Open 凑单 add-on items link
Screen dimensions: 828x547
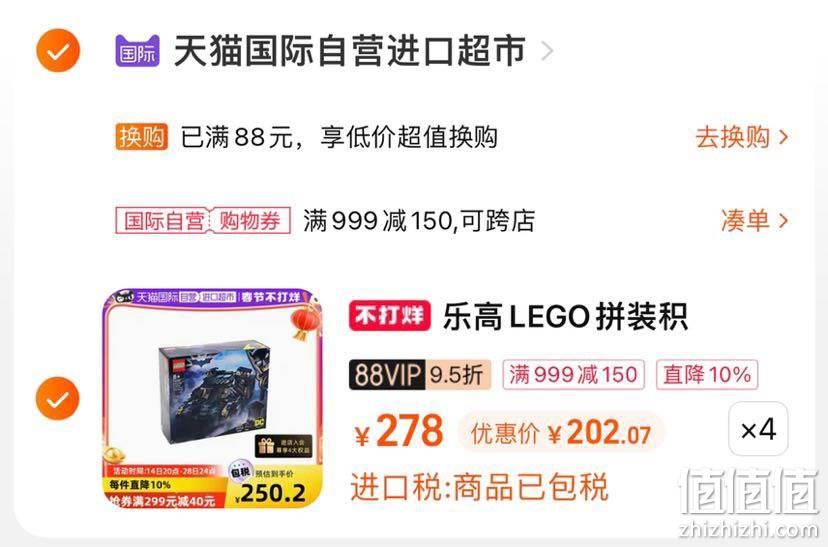tap(745, 220)
